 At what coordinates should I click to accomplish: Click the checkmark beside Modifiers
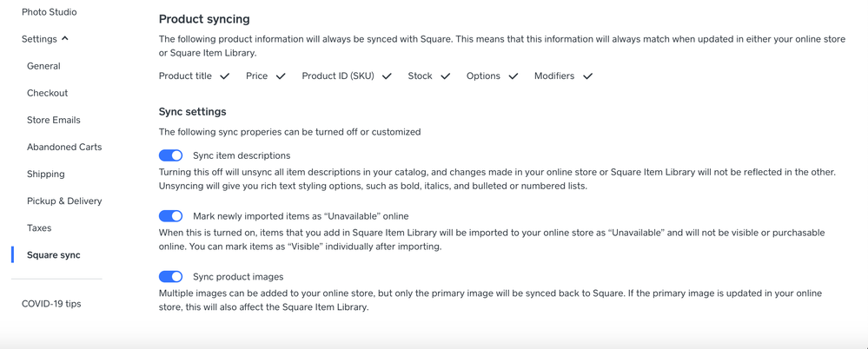[587, 76]
